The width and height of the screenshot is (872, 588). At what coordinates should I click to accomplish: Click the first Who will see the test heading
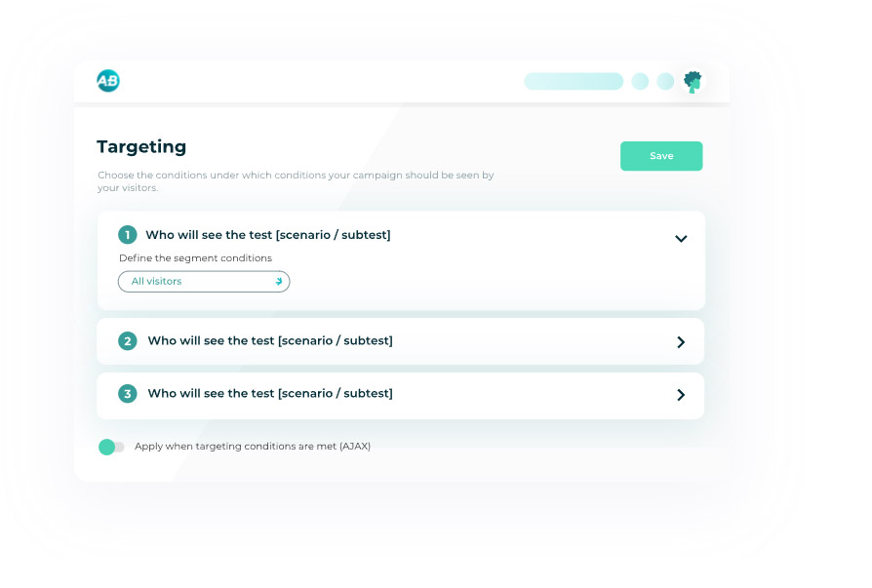268,235
